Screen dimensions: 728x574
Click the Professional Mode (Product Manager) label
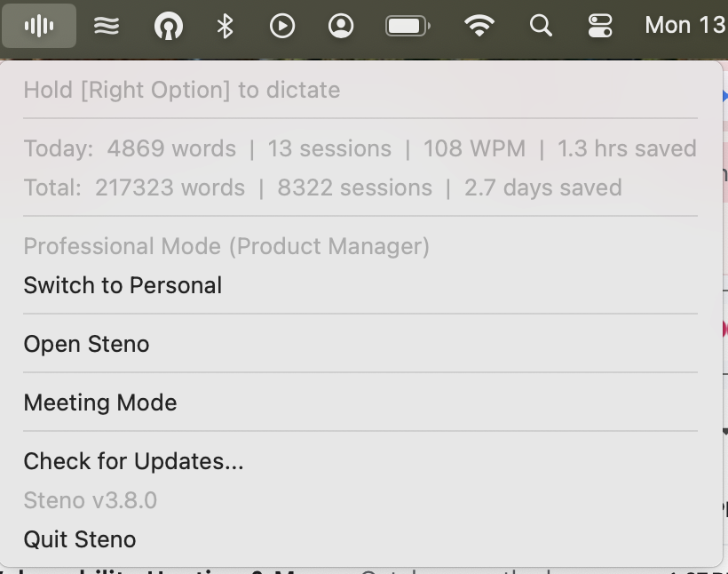(226, 246)
